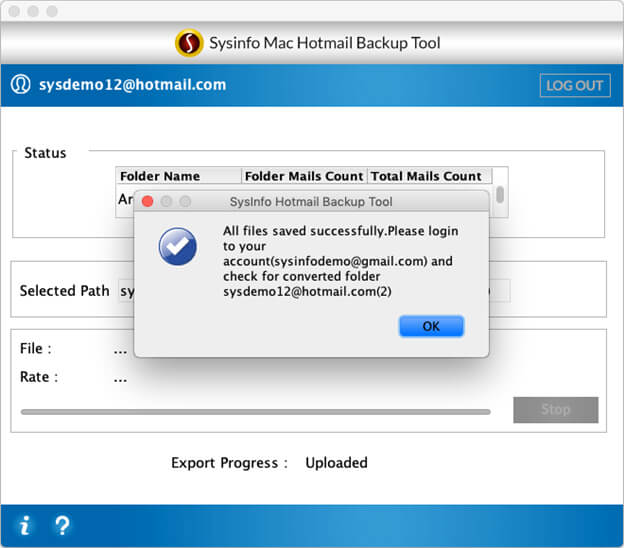624x548 pixels.
Task: Click the Sysinfo logo icon
Action: (x=189, y=43)
